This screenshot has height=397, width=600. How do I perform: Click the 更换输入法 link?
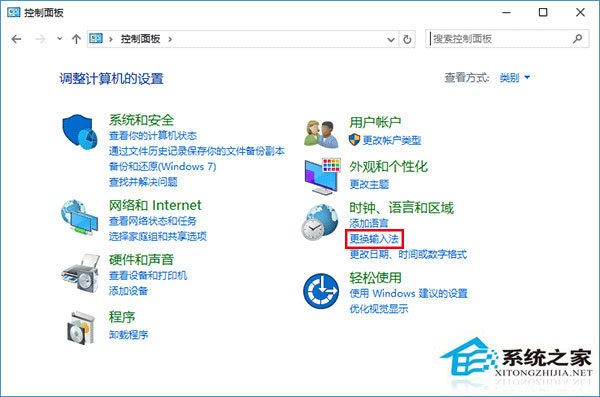coord(374,239)
